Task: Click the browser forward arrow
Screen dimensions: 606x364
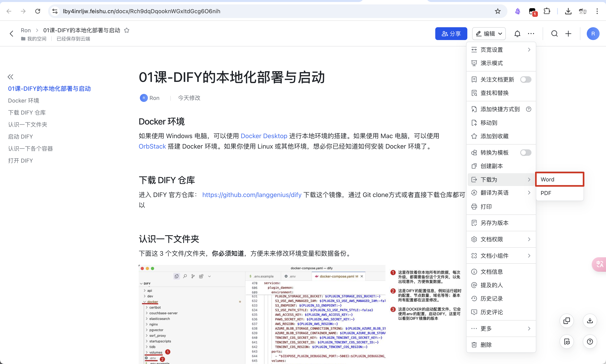Action: [23, 11]
